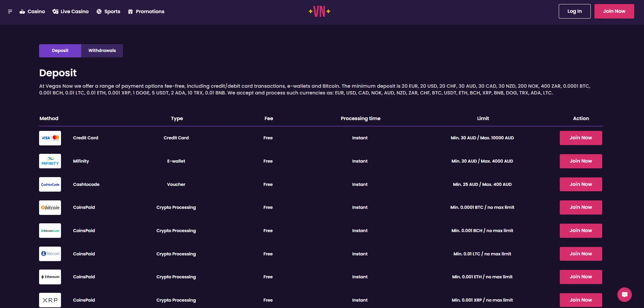Click Join Now in the header
Image resolution: width=644 pixels, height=308 pixels.
pyautogui.click(x=614, y=11)
